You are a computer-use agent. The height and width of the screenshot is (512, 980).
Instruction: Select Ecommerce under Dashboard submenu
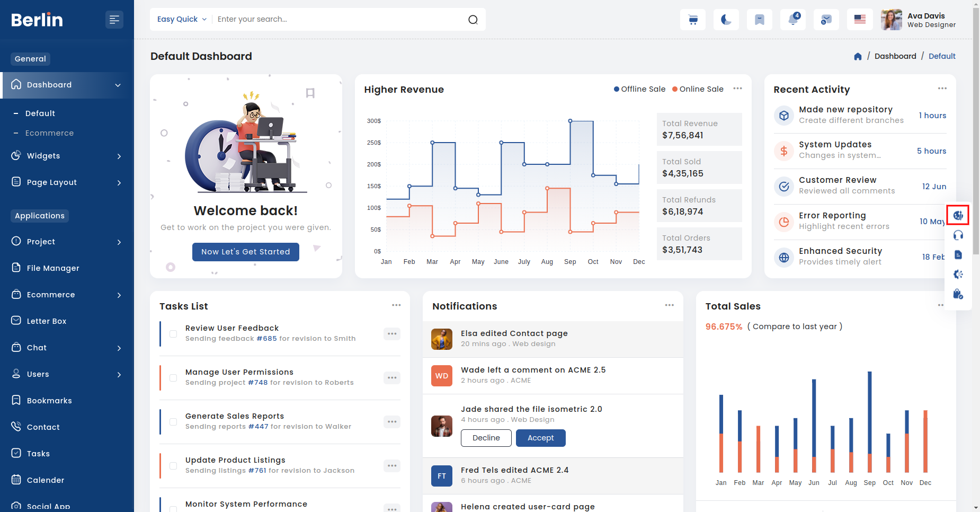(49, 133)
